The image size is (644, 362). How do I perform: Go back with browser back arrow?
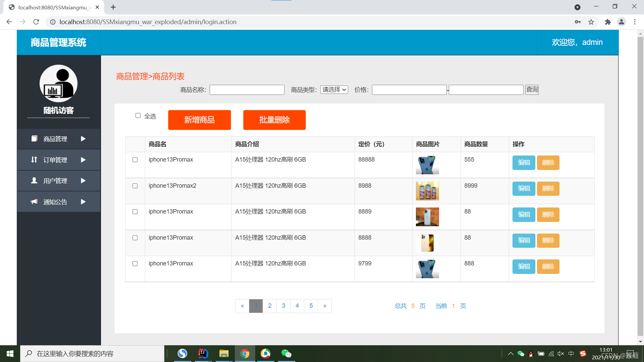click(x=9, y=22)
